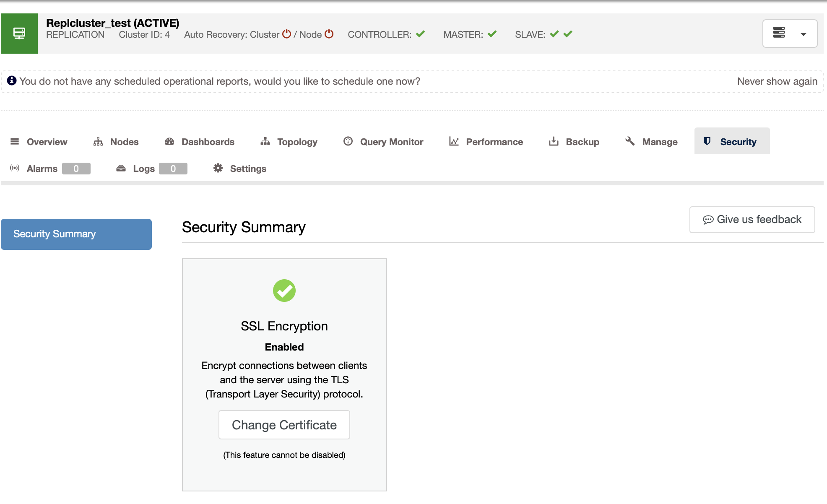Toggle Cluster auto recovery power icon
827x504 pixels.
pyautogui.click(x=286, y=34)
